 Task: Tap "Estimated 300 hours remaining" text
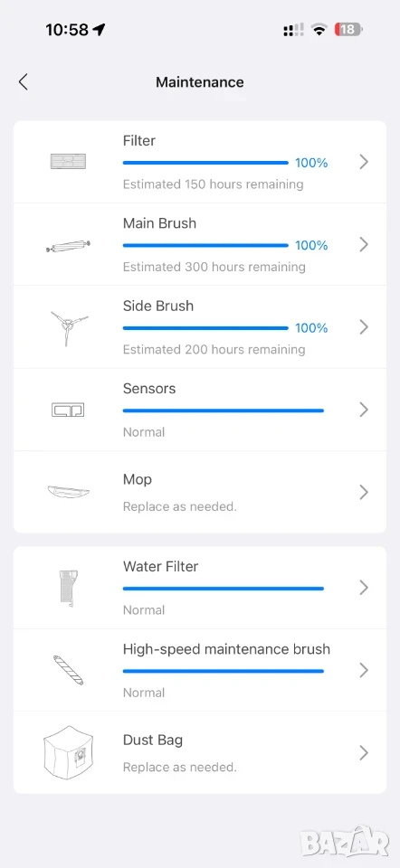pos(214,267)
